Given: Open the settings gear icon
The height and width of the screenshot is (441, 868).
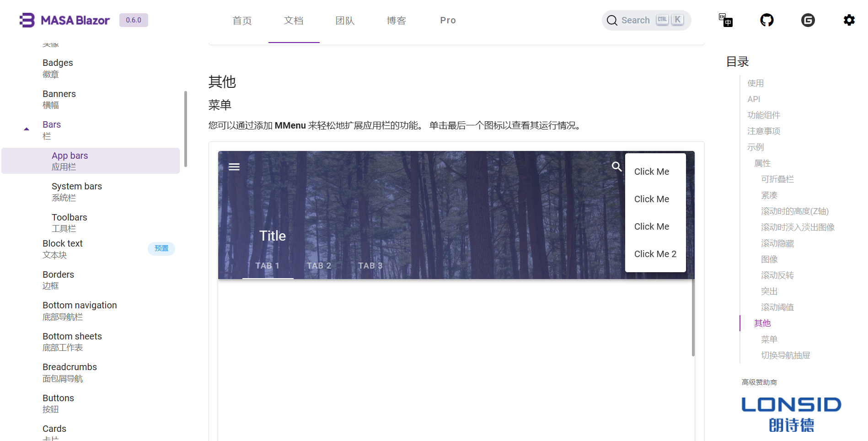Looking at the screenshot, I should click(849, 20).
